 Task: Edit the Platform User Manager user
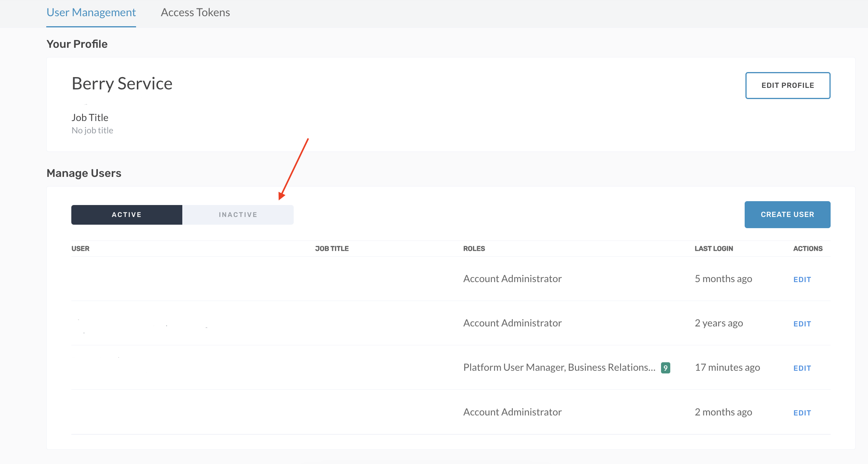(802, 368)
